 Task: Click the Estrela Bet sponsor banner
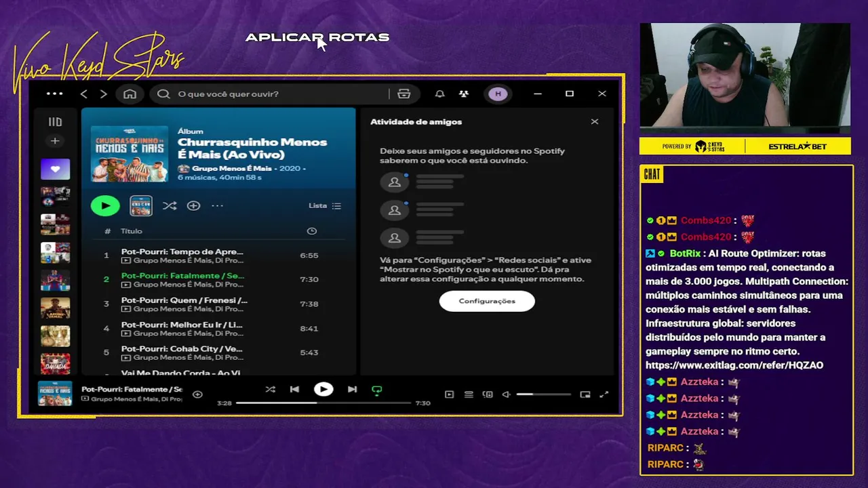[797, 146]
